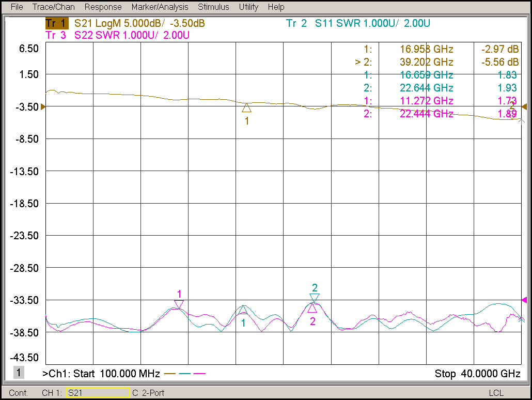Click the Stop 40.0000 GHz label
Image resolution: width=532 pixels, height=400 pixels.
pyautogui.click(x=477, y=374)
